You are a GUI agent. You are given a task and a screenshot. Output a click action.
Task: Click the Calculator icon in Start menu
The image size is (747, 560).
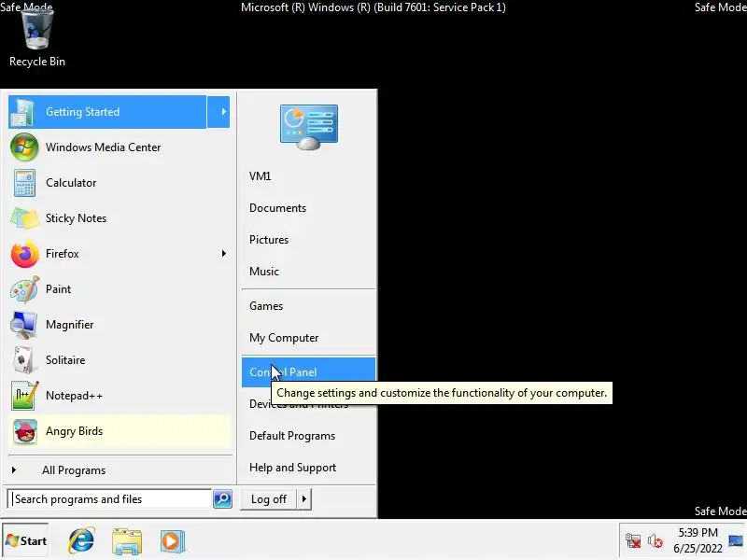point(24,183)
